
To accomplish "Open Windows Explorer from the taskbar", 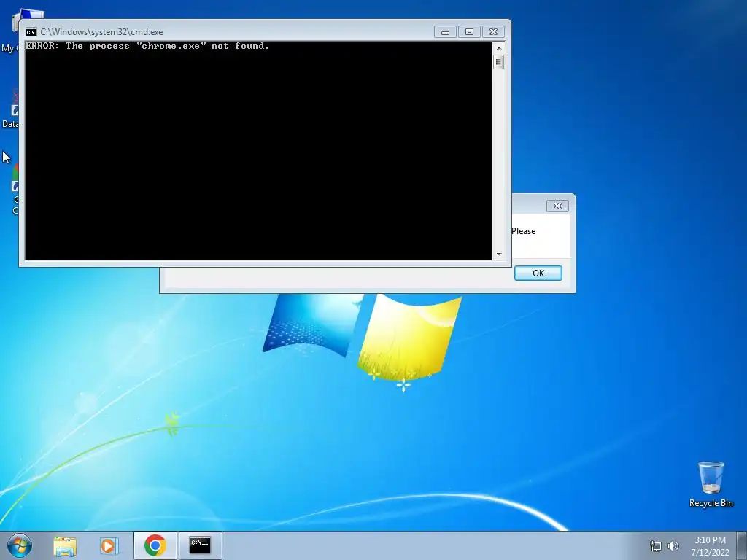I will (65, 545).
